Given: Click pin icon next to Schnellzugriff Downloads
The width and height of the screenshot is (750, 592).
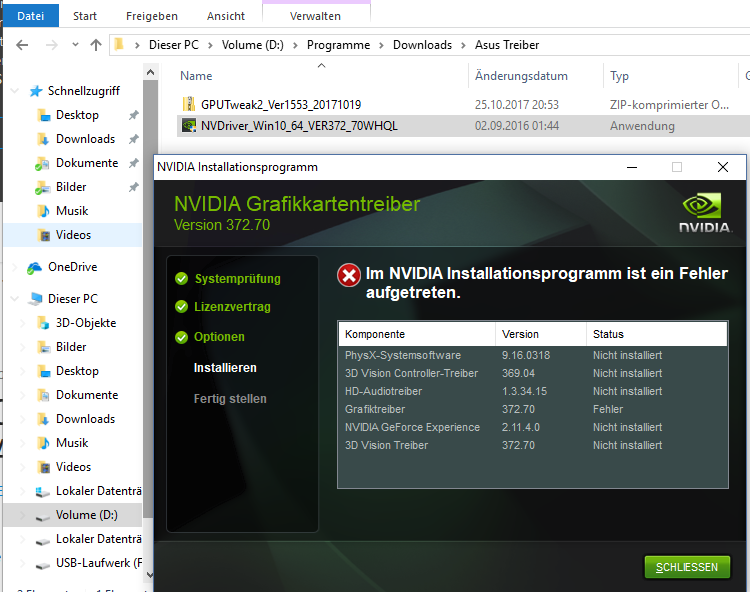Looking at the screenshot, I should (133, 139).
